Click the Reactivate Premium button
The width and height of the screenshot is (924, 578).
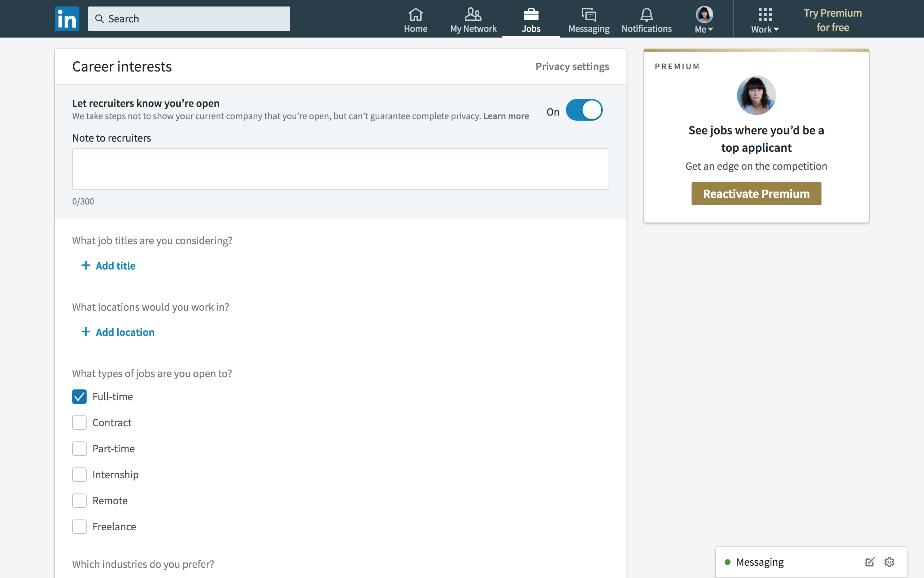point(756,194)
